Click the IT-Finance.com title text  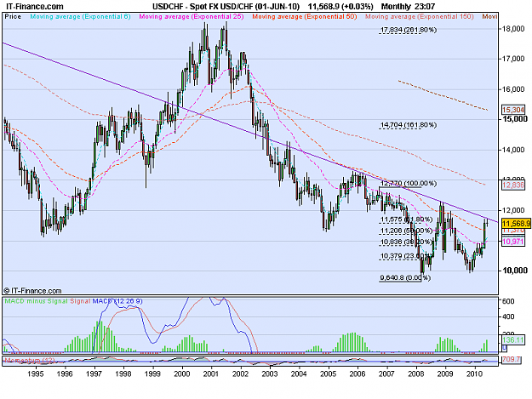pyautogui.click(x=35, y=7)
